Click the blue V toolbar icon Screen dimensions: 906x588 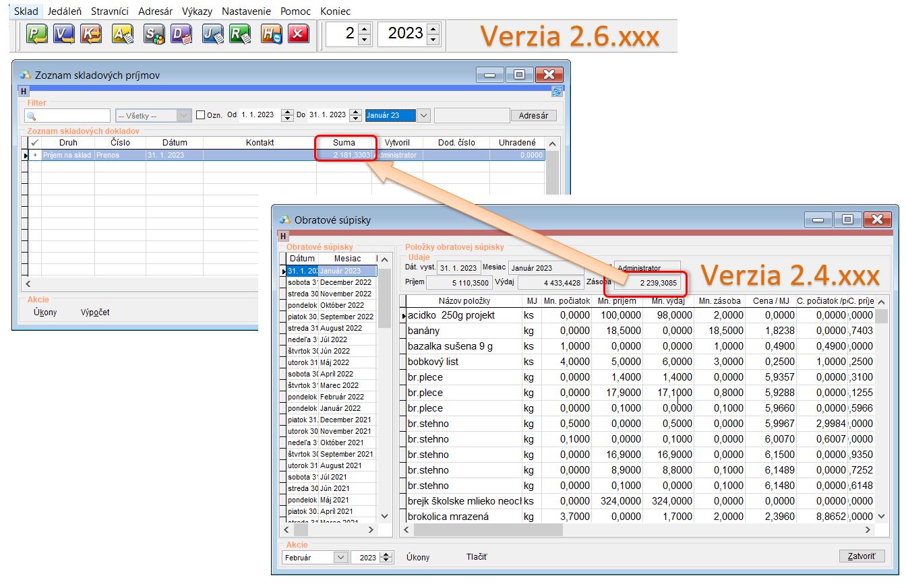pyautogui.click(x=64, y=34)
